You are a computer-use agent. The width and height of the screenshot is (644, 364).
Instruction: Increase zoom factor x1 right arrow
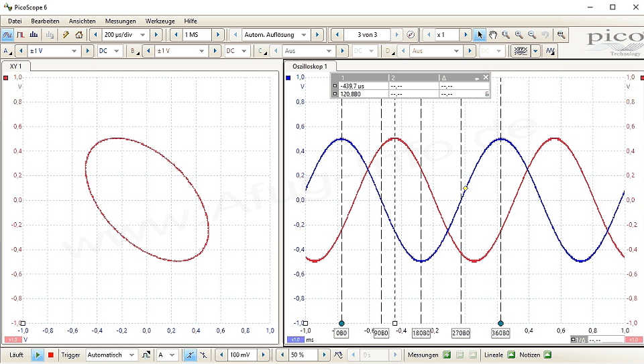point(466,35)
